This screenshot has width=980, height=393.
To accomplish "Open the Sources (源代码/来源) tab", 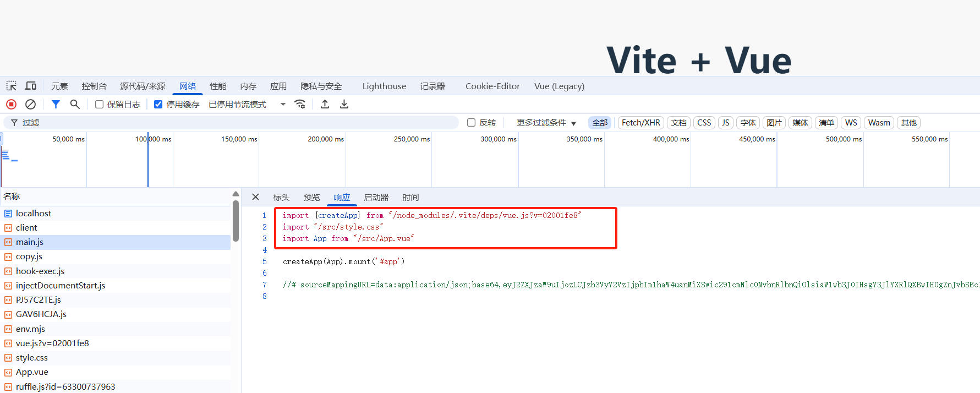I will coord(143,86).
